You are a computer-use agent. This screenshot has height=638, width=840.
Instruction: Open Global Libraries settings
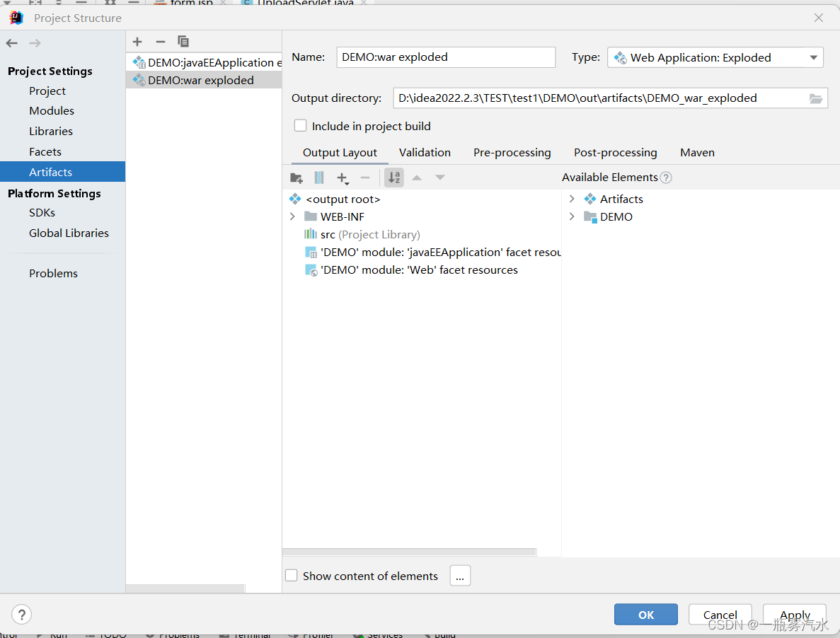[69, 233]
